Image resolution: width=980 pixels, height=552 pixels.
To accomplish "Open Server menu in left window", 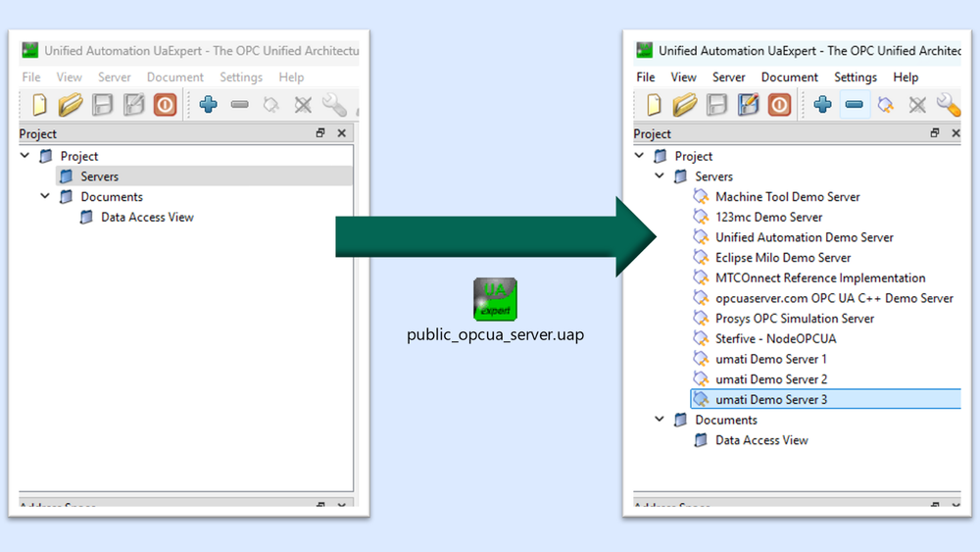I will click(x=115, y=76).
